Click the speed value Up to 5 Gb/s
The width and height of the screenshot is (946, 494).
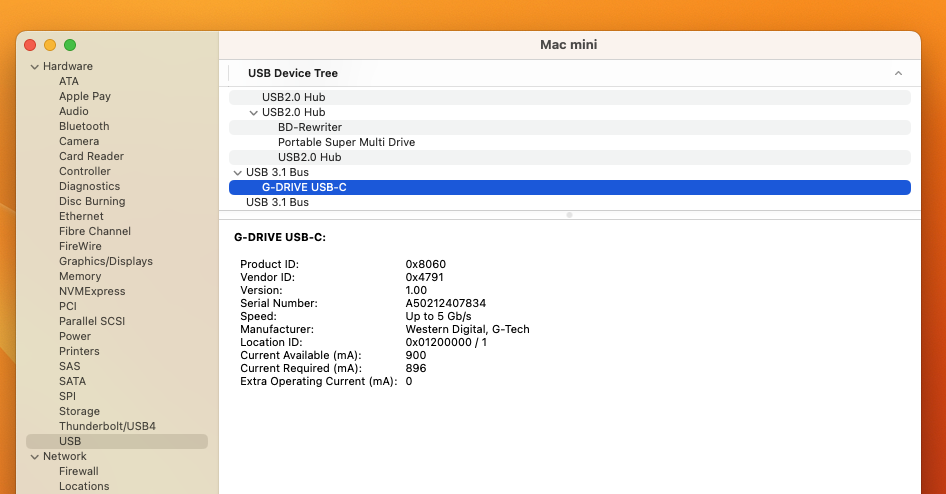tap(438, 317)
